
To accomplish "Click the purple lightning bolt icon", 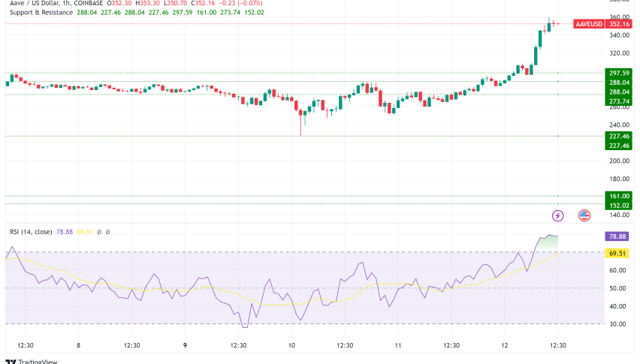I will (x=557, y=215).
